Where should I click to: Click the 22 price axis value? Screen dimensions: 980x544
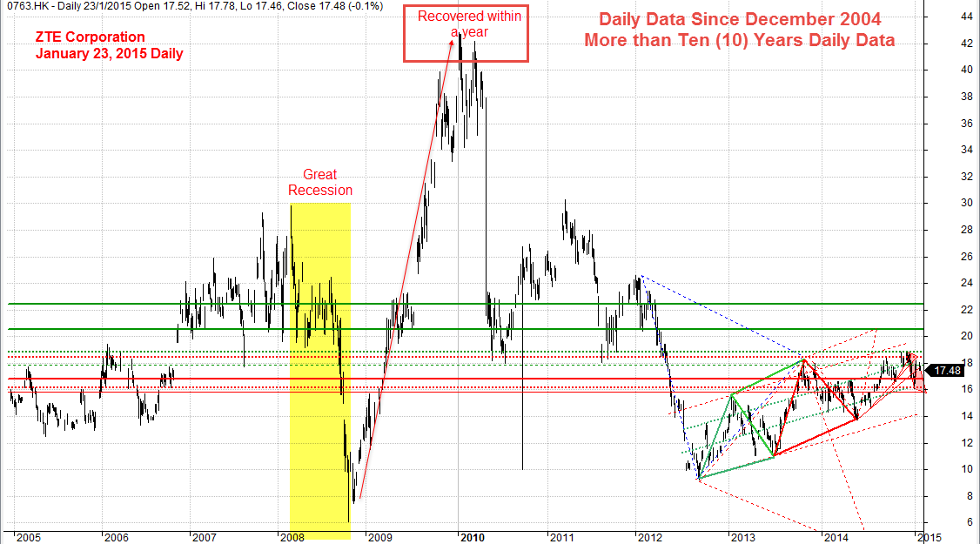[x=967, y=310]
